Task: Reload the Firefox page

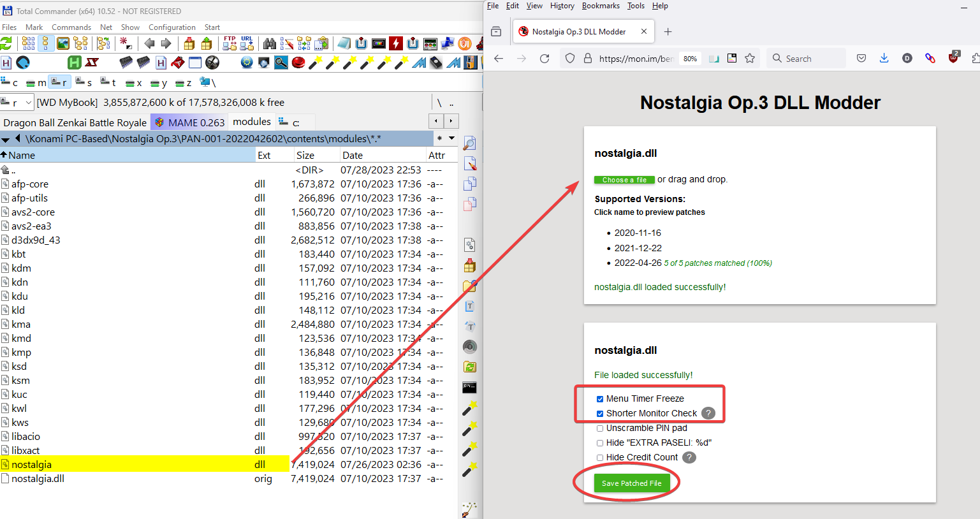Action: 545,58
